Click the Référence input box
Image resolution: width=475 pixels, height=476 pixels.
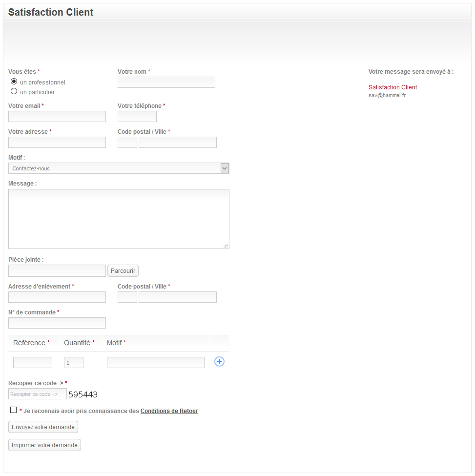coord(33,362)
